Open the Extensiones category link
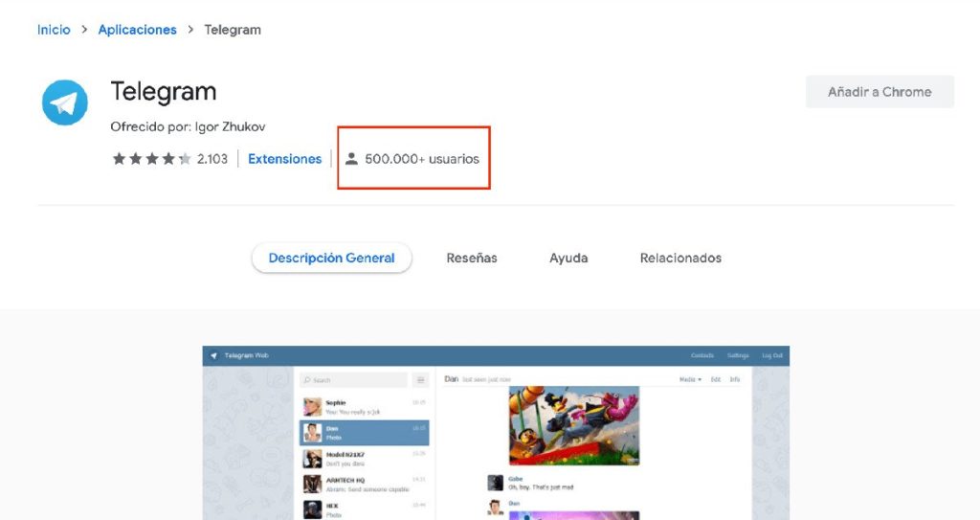Image resolution: width=980 pixels, height=520 pixels. click(x=284, y=159)
